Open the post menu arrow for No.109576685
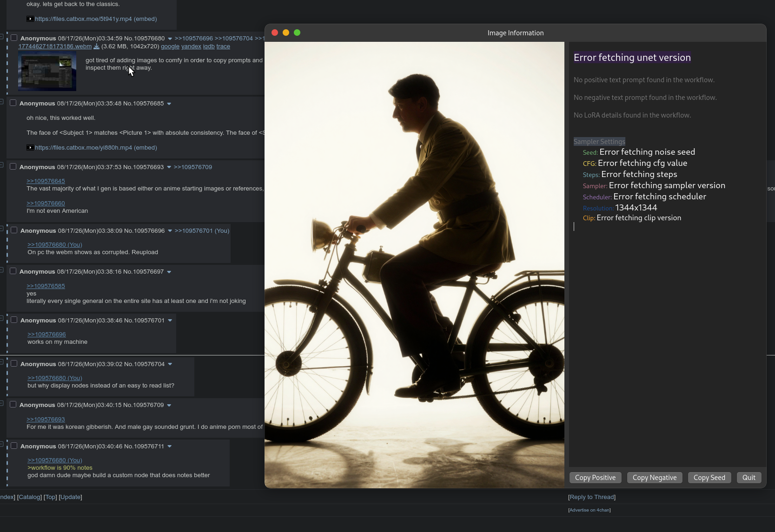775x532 pixels. [169, 104]
